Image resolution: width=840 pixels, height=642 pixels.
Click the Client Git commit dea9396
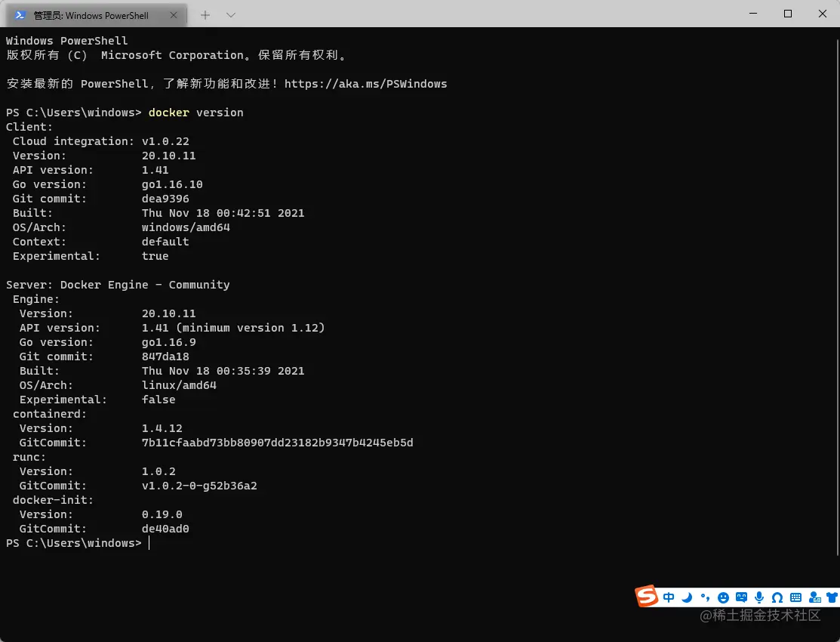click(x=165, y=199)
